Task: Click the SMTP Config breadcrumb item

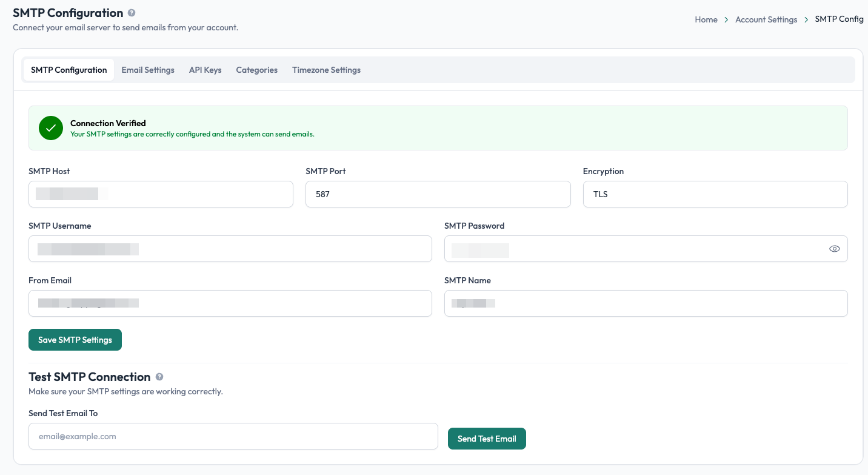Action: tap(840, 19)
